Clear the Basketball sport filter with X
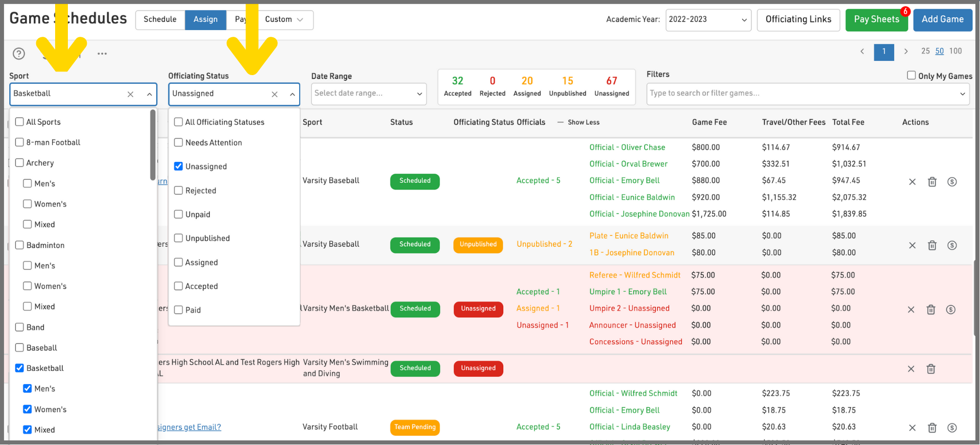 pos(130,95)
